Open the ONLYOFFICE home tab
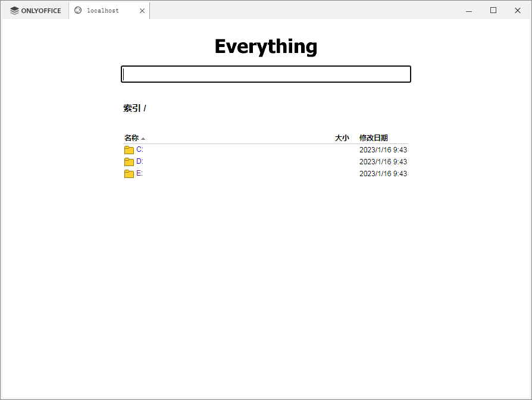The image size is (532, 400). coord(35,11)
